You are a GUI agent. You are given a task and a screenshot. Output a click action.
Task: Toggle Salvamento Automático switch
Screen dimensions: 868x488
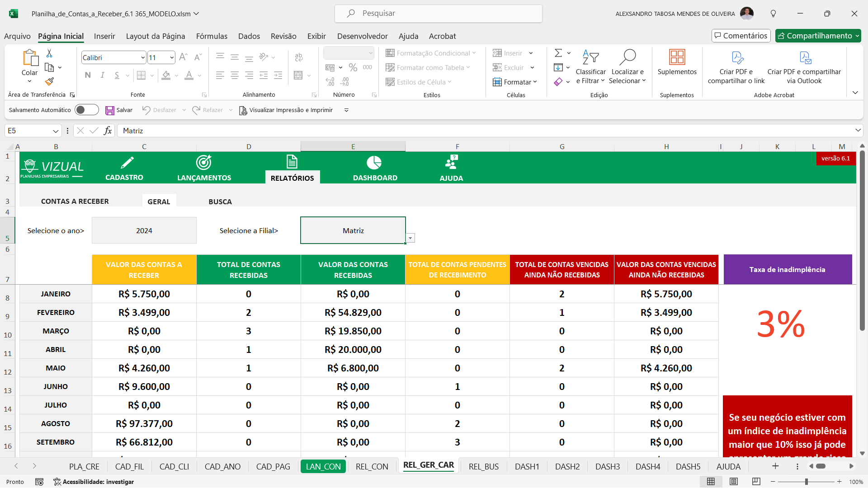click(87, 110)
